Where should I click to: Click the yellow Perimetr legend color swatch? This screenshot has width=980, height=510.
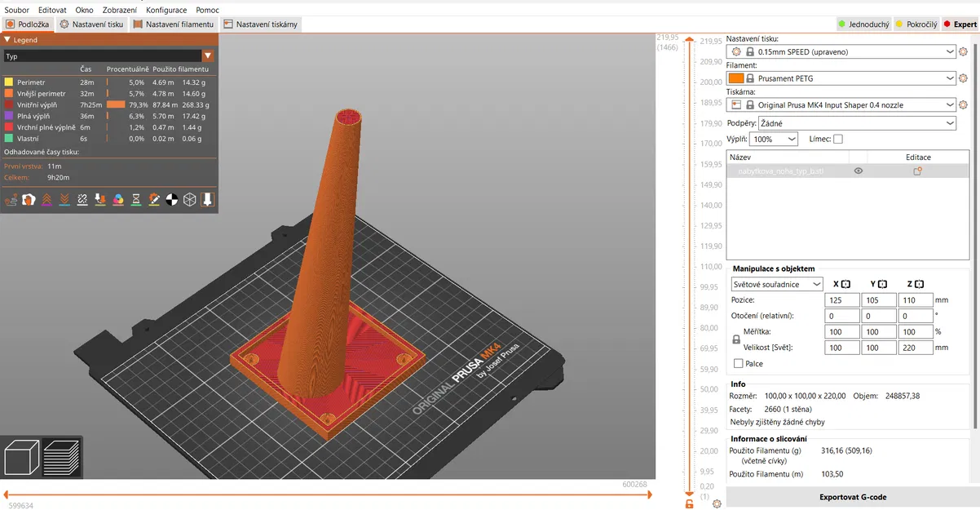click(x=9, y=82)
